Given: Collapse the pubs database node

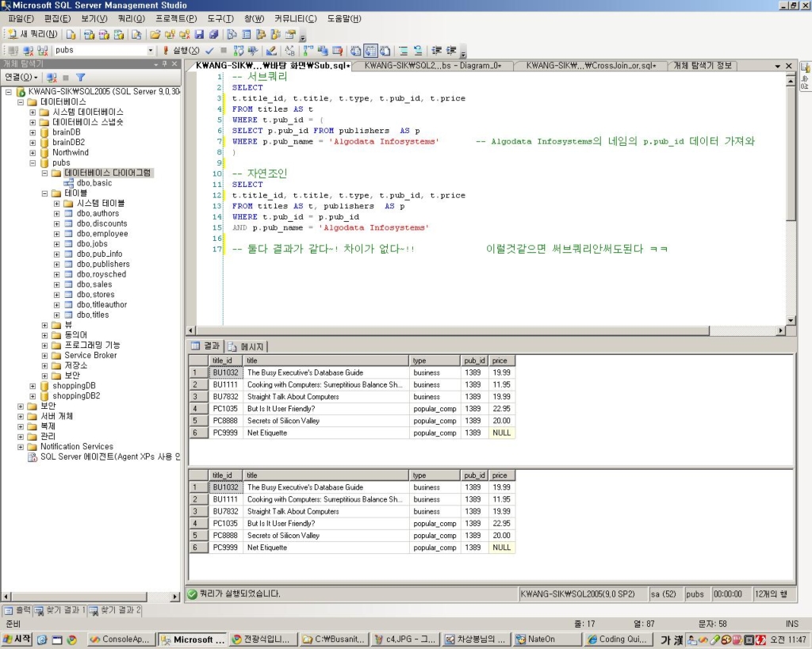Looking at the screenshot, I should [33, 162].
